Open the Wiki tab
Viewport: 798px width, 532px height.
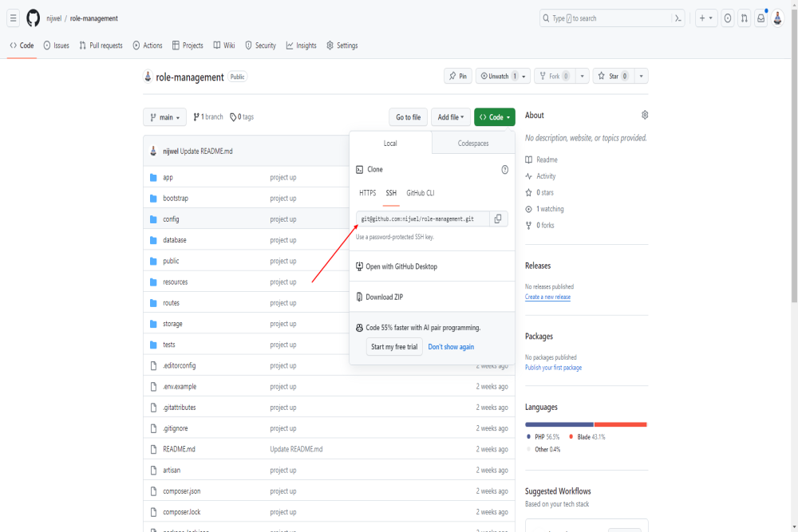[x=224, y=45]
